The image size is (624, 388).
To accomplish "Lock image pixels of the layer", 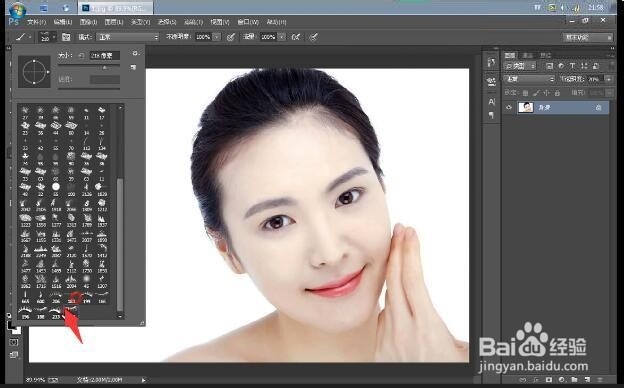I will pos(536,93).
